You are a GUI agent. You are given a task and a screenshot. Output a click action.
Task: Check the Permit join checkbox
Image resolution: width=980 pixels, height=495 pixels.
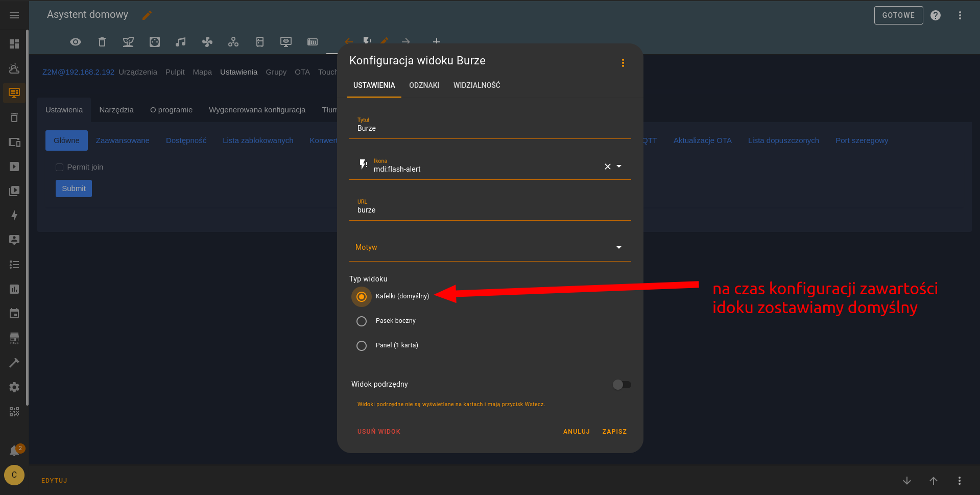59,167
